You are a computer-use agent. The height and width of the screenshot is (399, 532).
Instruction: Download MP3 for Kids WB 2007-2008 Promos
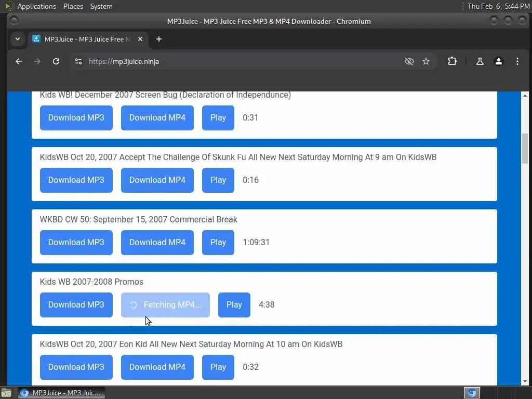click(x=76, y=305)
